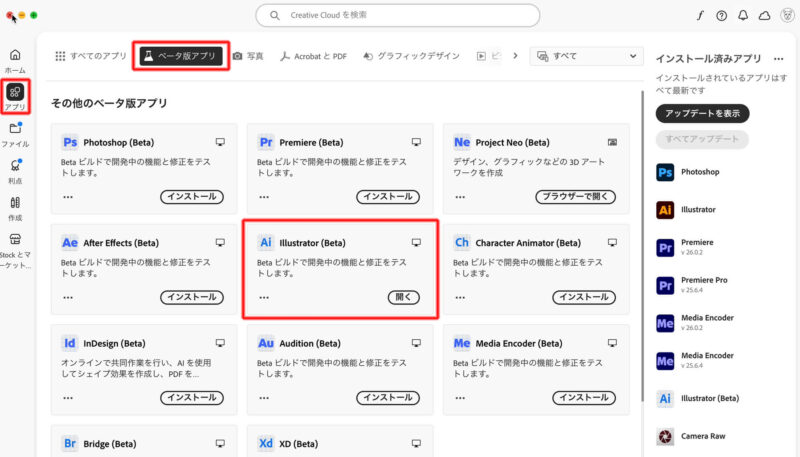
Task: Install Audition (Beta)
Action: pos(388,398)
